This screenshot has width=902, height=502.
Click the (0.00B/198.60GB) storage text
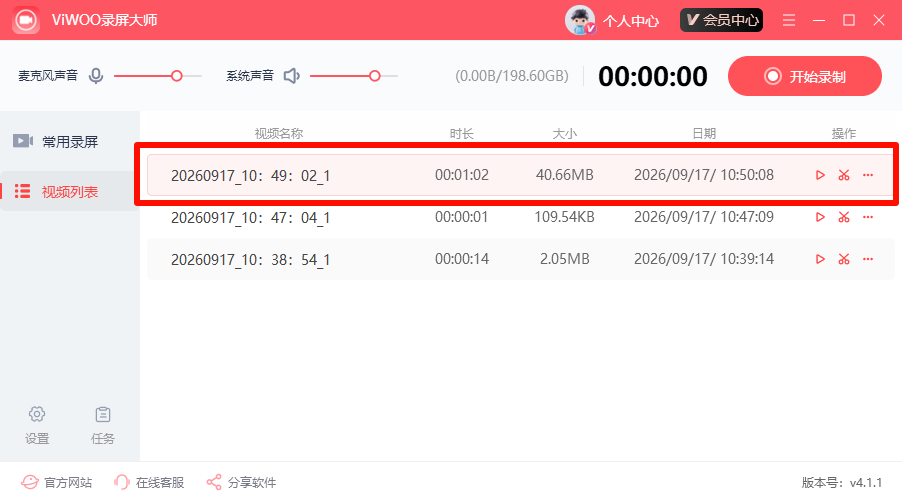click(x=512, y=76)
